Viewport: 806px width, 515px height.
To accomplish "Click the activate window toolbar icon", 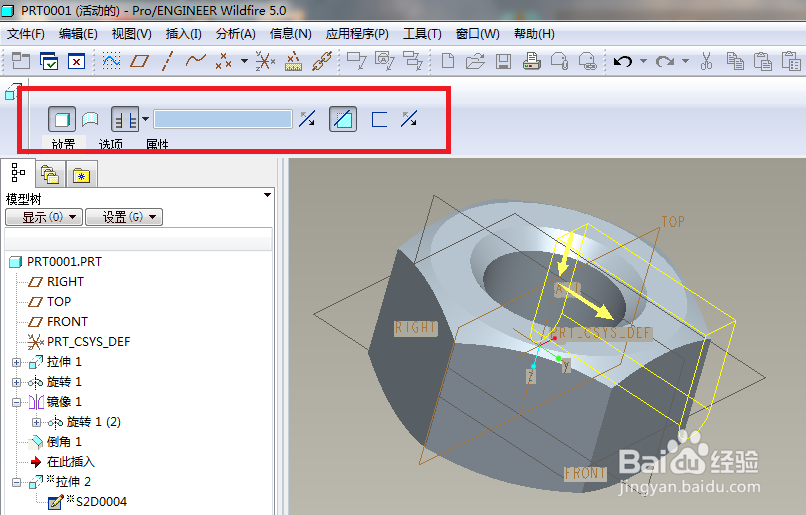I will (x=21, y=61).
